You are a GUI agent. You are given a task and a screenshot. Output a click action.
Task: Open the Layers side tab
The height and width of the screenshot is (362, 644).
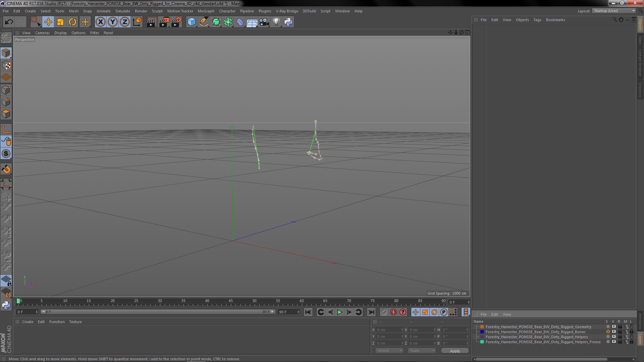click(640, 339)
